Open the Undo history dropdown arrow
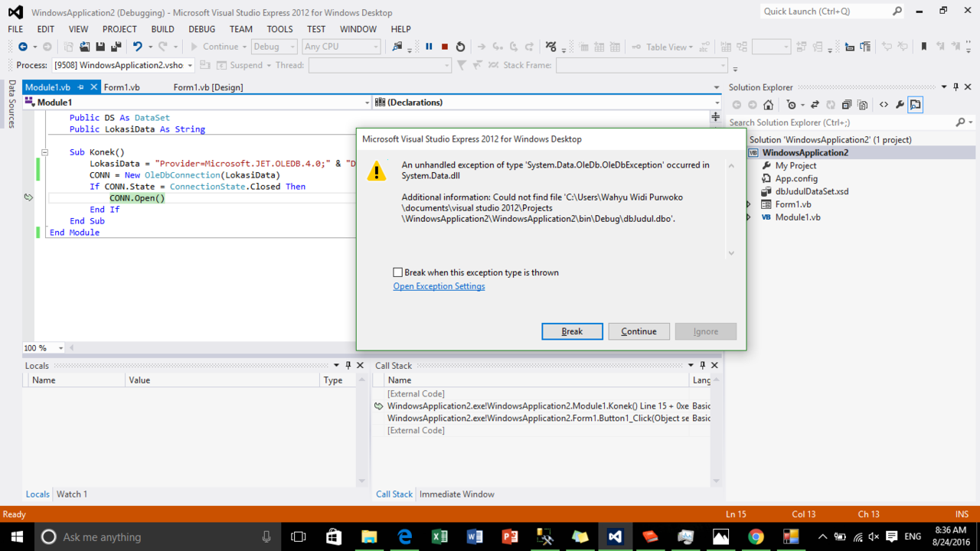 (x=150, y=47)
